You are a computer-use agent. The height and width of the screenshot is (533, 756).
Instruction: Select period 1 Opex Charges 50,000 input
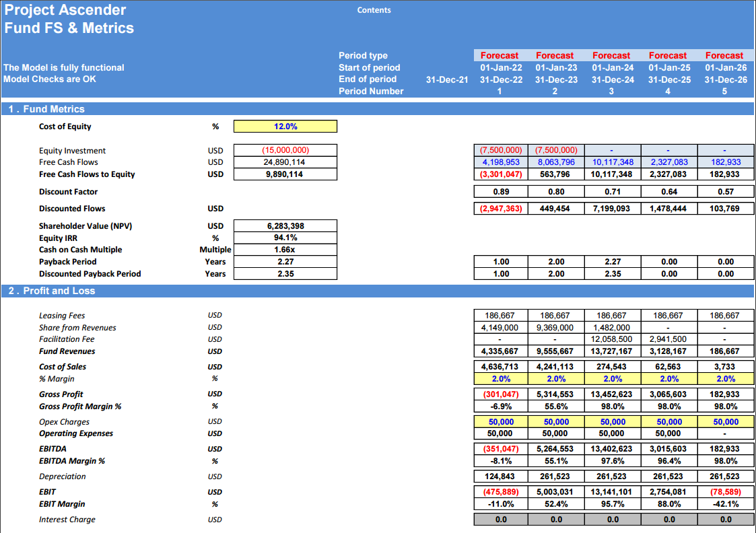[501, 422]
